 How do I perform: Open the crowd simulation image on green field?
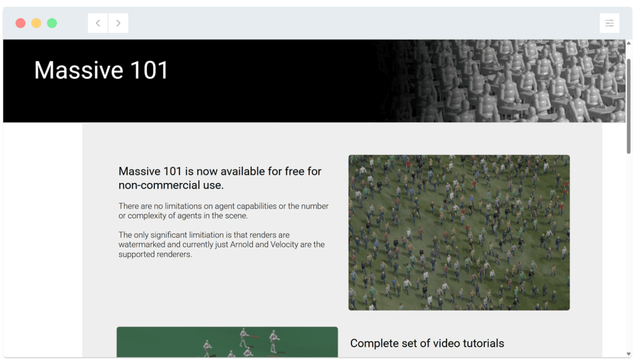pyautogui.click(x=459, y=233)
